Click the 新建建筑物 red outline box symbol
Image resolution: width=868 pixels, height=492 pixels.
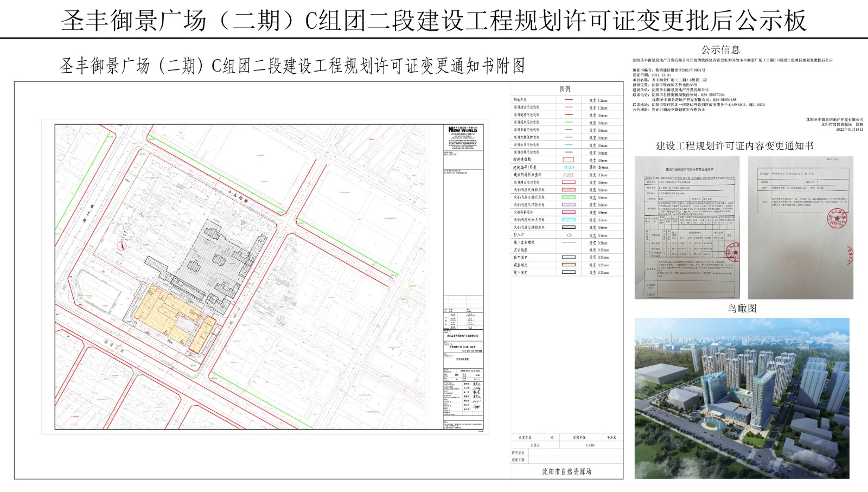point(569,160)
